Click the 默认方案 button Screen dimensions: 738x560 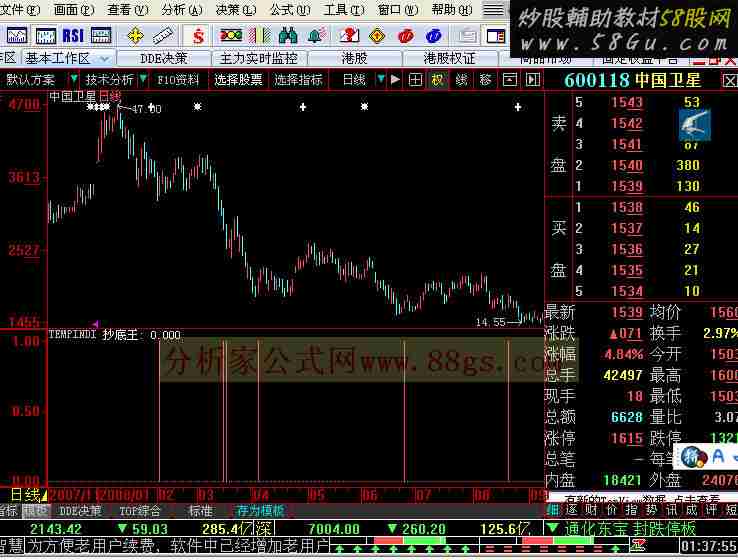(x=31, y=80)
